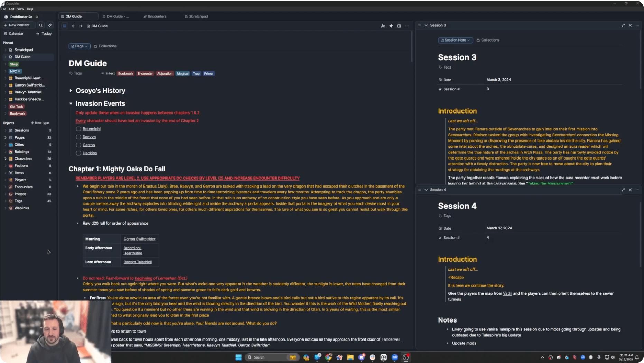644x363 pixels.
Task: Open the View menu
Action: (x=20, y=9)
